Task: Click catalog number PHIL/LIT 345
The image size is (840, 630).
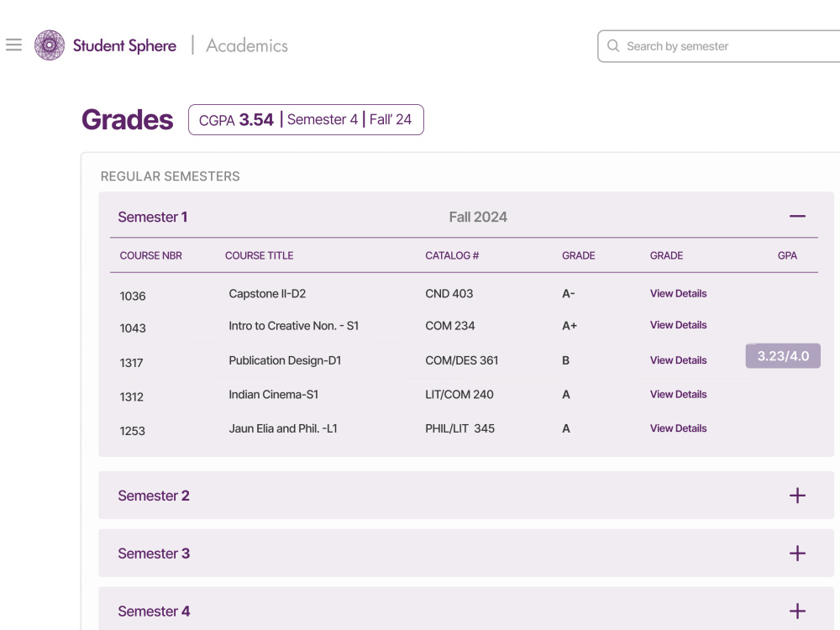Action: pos(459,428)
